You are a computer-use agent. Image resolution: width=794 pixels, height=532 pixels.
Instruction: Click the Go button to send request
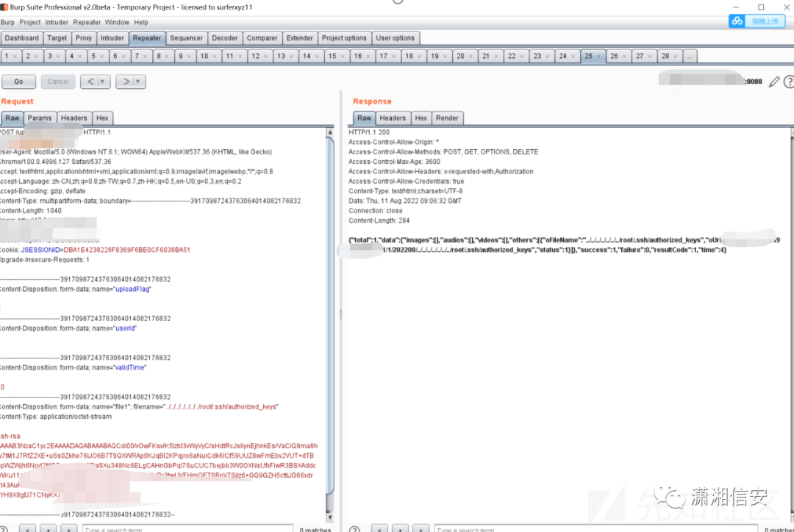18,82
